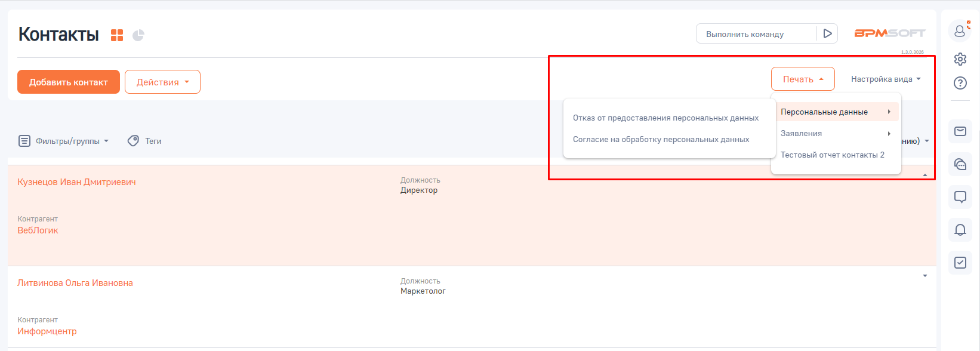Open account ВебЛогик link
This screenshot has width=980, height=351.
click(x=38, y=230)
